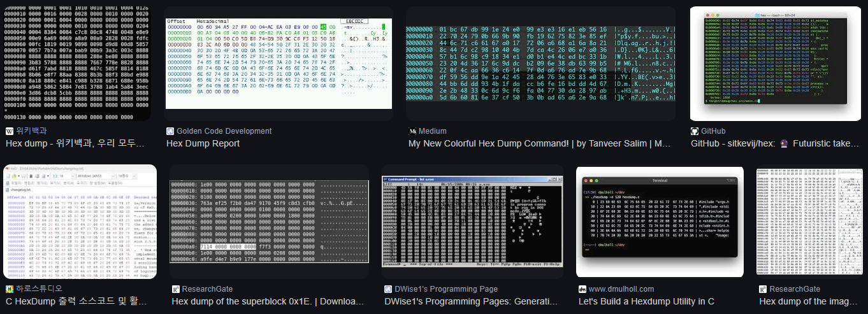
Task: Open the DWise1 Command Prompt hex dump thumbnail
Action: [x=473, y=222]
